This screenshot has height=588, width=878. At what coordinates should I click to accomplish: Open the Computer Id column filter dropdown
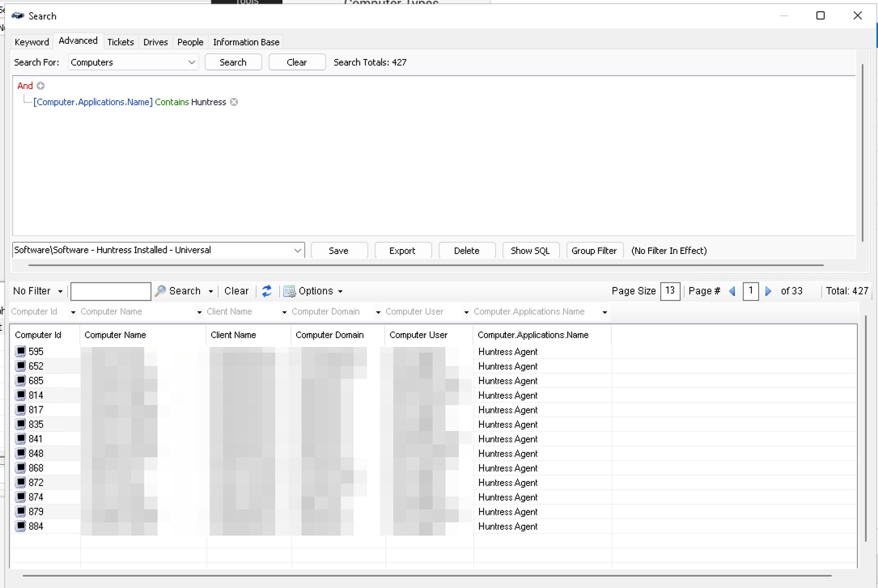(x=73, y=312)
